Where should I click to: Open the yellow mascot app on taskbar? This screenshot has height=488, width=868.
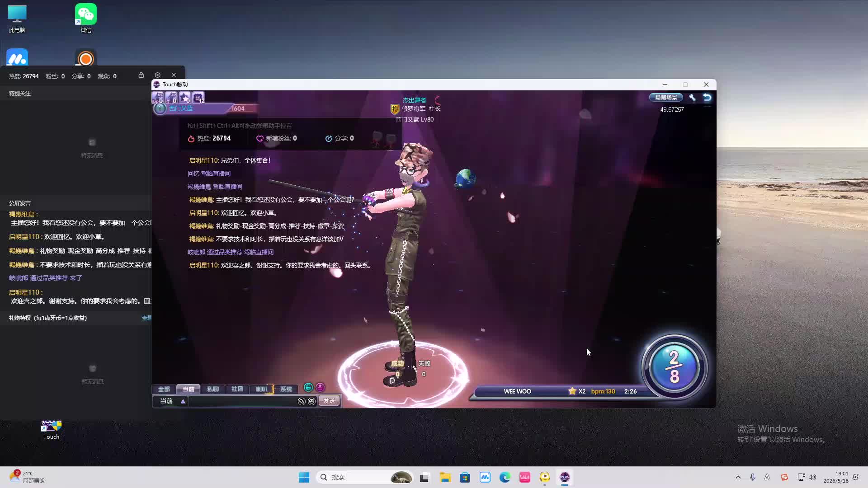(544, 477)
